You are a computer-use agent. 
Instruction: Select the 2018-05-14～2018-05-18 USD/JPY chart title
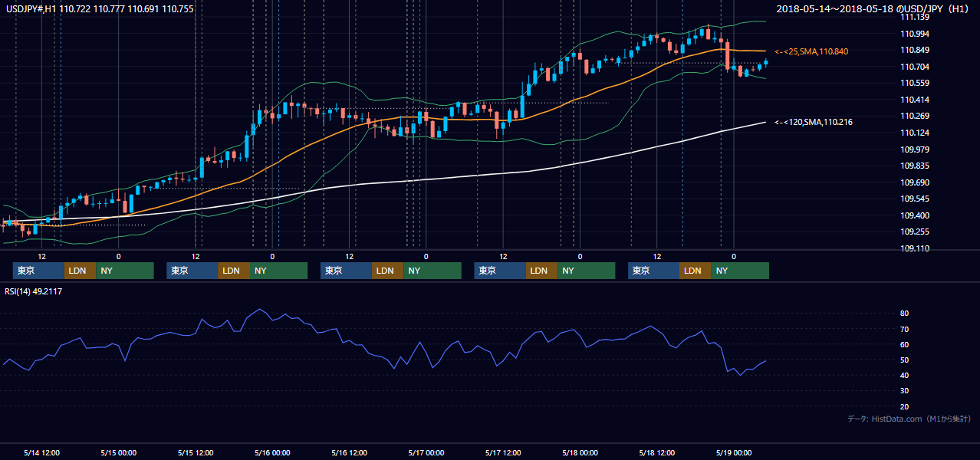[874, 8]
